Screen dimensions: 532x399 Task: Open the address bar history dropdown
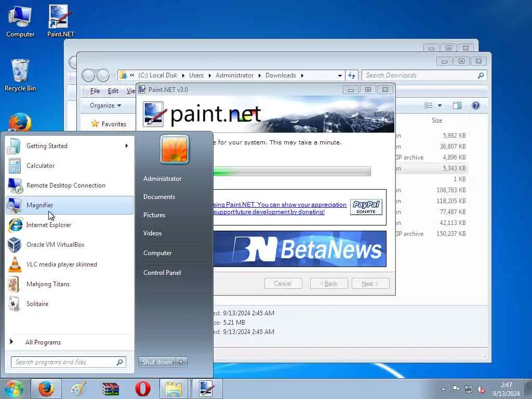(340, 76)
